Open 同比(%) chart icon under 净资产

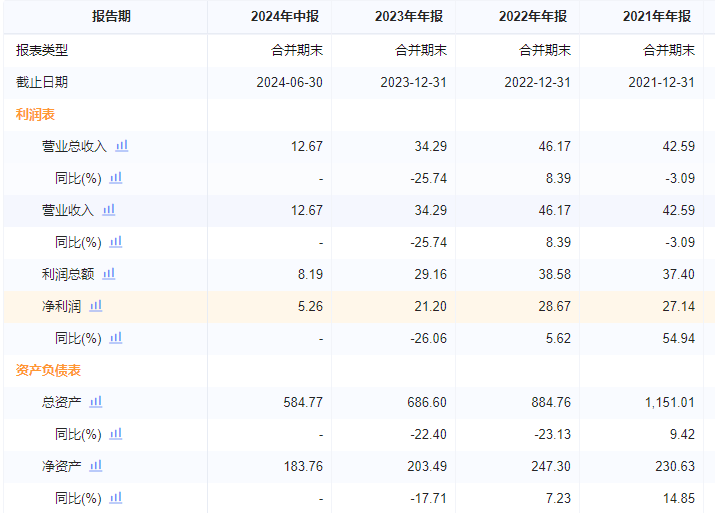(x=116, y=497)
